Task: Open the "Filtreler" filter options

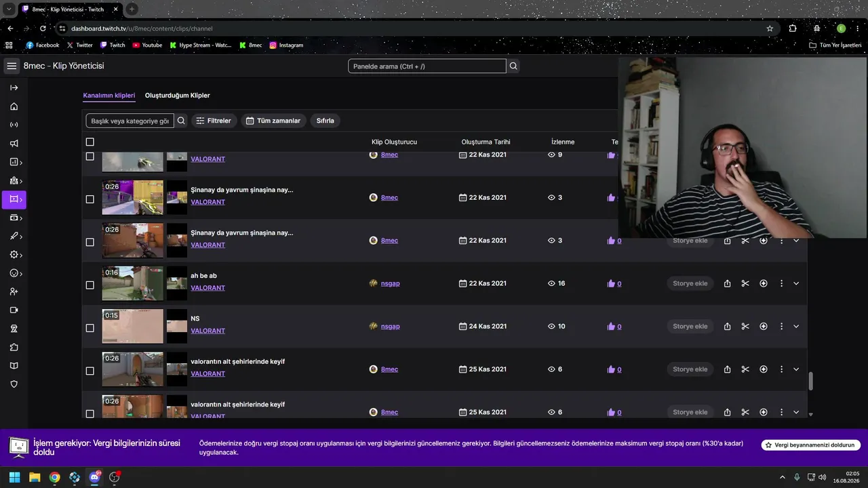Action: pyautogui.click(x=214, y=121)
